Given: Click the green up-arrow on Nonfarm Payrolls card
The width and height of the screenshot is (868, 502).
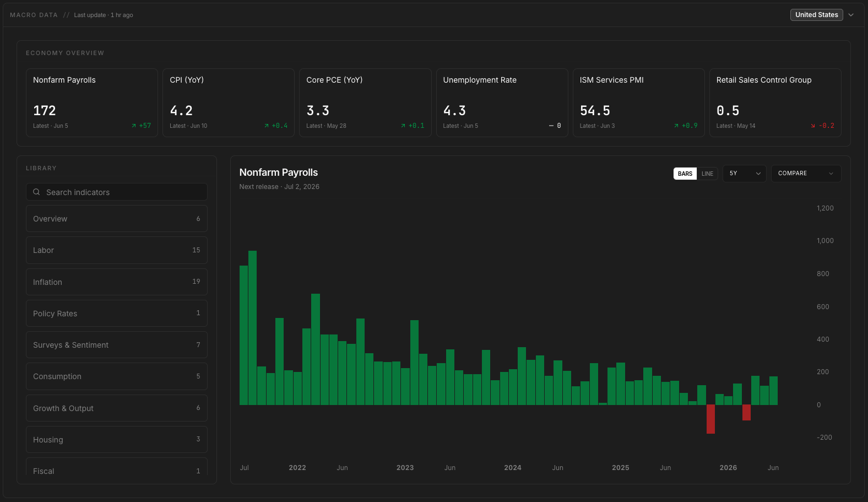Looking at the screenshot, I should [x=133, y=126].
